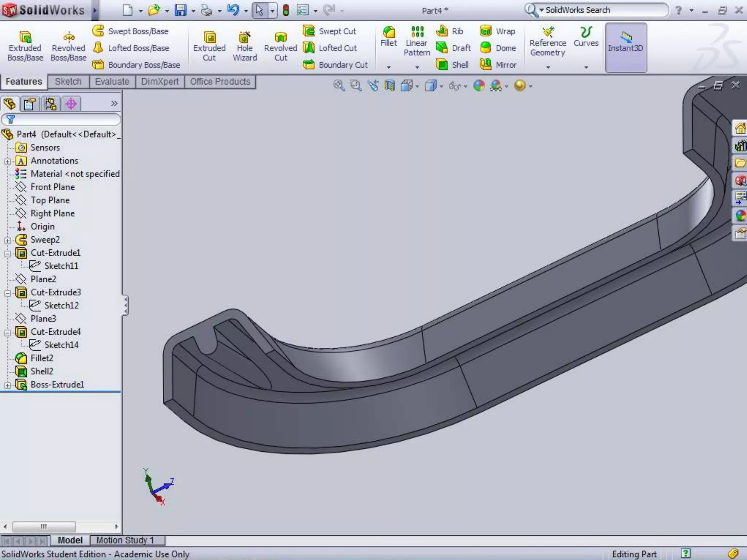
Task: Open the Motion Study 1 tab
Action: tap(125, 540)
